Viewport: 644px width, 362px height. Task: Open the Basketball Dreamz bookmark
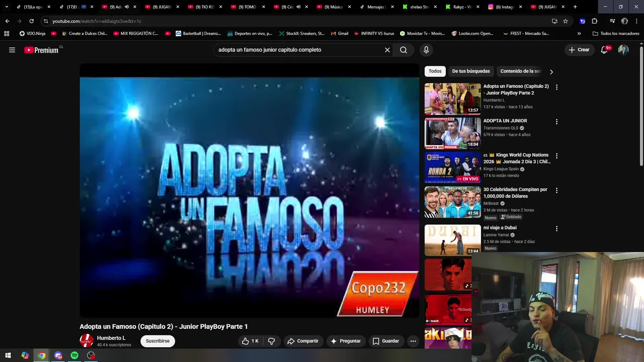198,34
